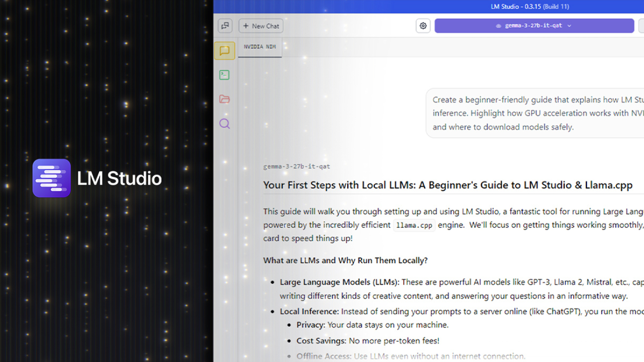The image size is (644, 362).
Task: Click 'What are LLMs and Why Run Them Locally?'
Action: point(345,260)
